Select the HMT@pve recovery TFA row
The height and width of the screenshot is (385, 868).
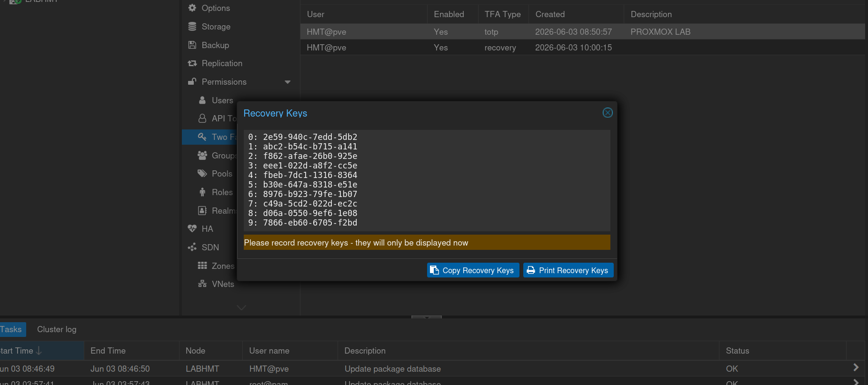pos(582,48)
